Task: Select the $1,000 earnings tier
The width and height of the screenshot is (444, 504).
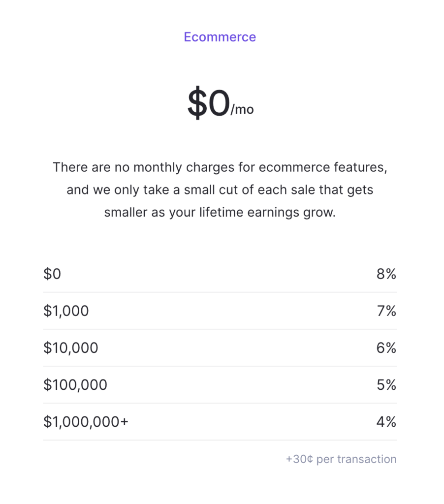Action: (x=66, y=311)
